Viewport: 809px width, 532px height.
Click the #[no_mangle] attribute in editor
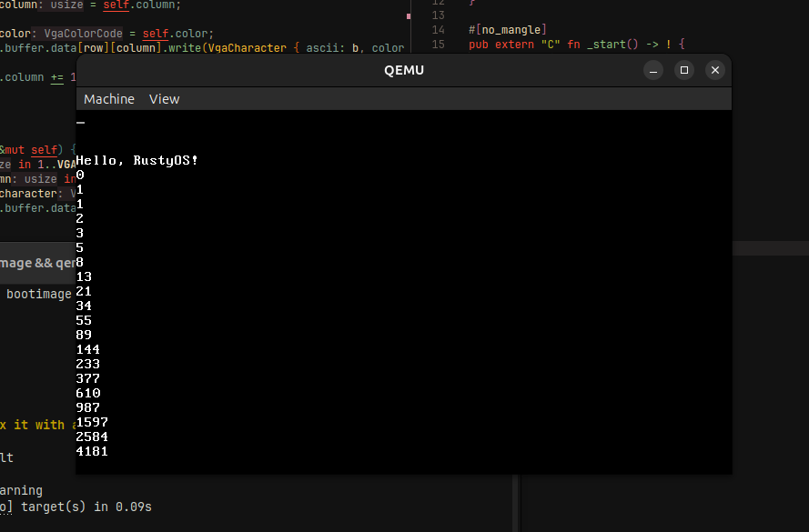tap(507, 30)
